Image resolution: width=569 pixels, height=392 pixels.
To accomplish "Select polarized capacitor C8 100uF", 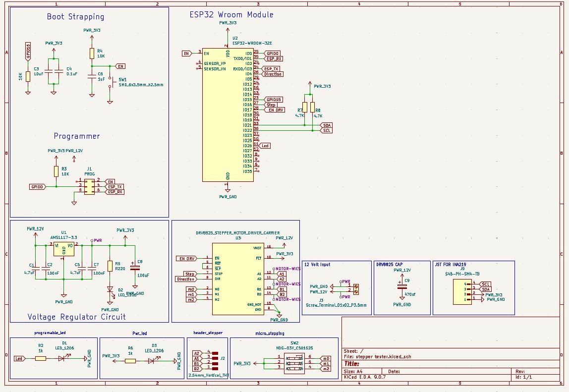I will click(135, 268).
